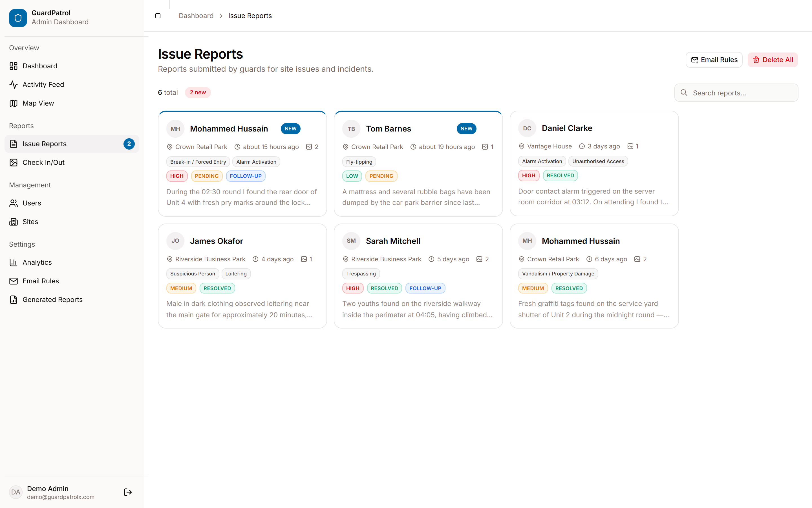Click the Issue Reports document icon
Viewport: 812px width, 508px height.
click(x=14, y=144)
